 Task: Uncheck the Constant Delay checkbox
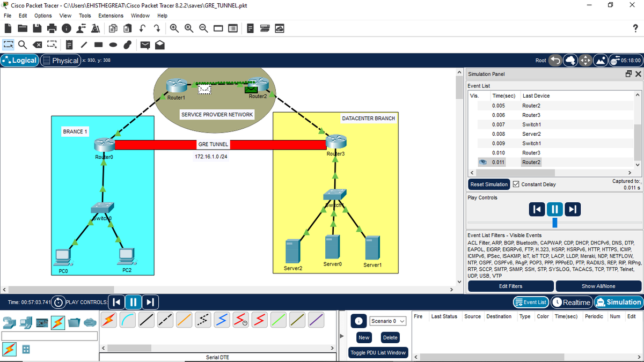click(x=516, y=184)
